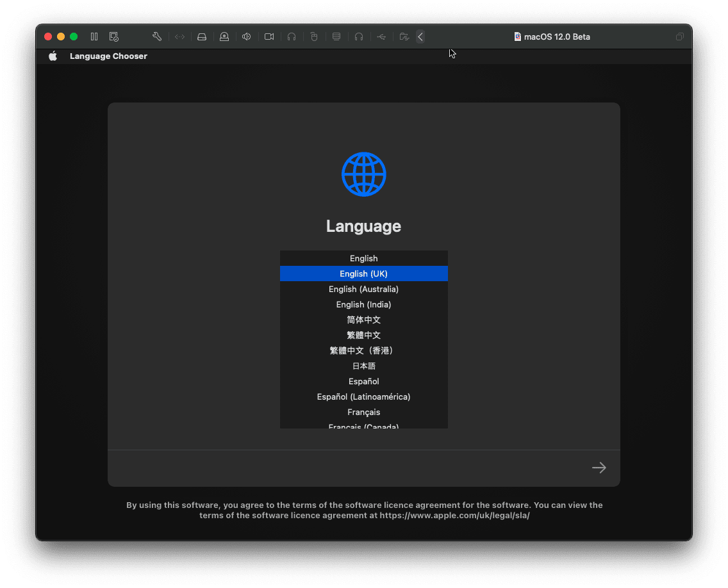Image resolution: width=728 pixels, height=588 pixels.
Task: Choose English (Australia) language
Action: click(x=364, y=289)
